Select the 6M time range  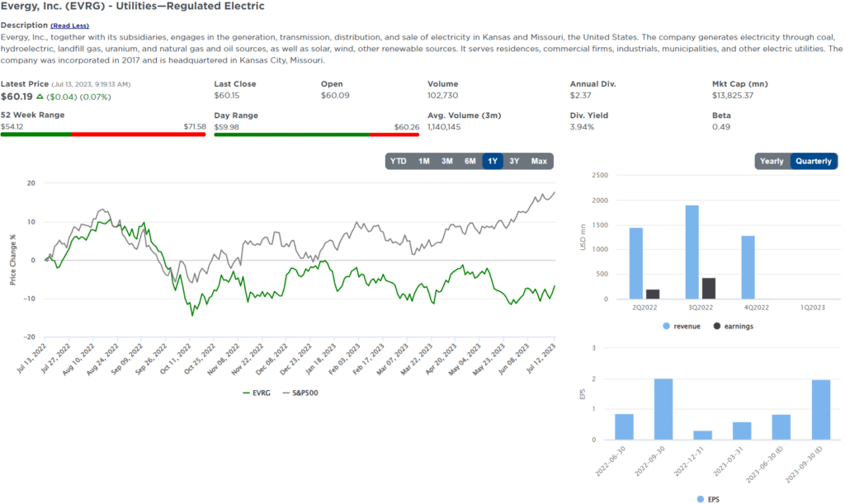[x=470, y=161]
